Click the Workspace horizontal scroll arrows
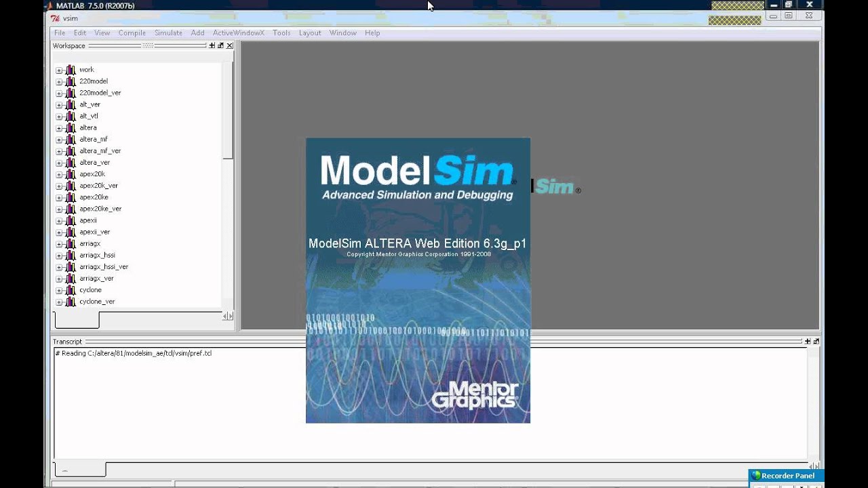 (228, 316)
